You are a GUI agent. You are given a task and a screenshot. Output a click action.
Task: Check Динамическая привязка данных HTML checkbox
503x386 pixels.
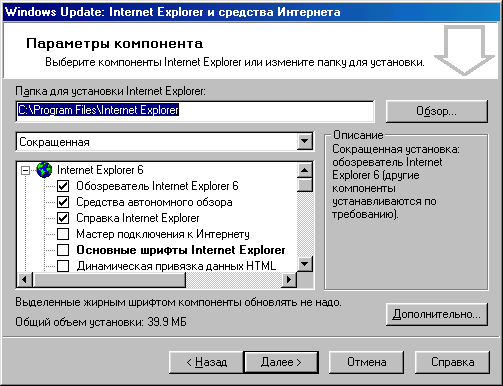click(63, 266)
